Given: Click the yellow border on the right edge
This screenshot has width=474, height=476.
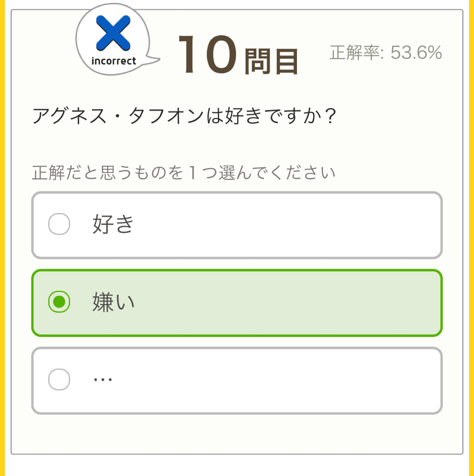Looking at the screenshot, I should tap(471, 238).
